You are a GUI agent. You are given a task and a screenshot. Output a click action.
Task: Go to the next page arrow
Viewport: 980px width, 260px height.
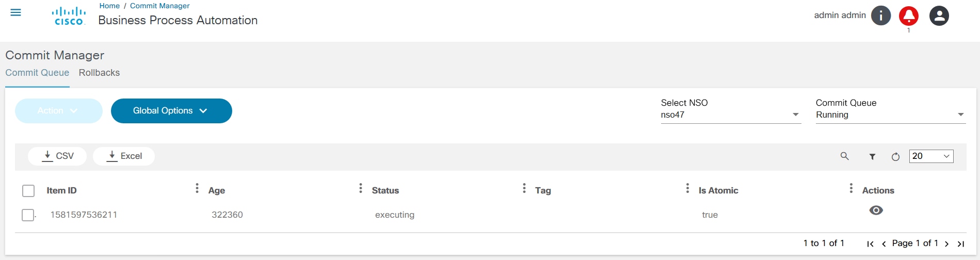947,244
